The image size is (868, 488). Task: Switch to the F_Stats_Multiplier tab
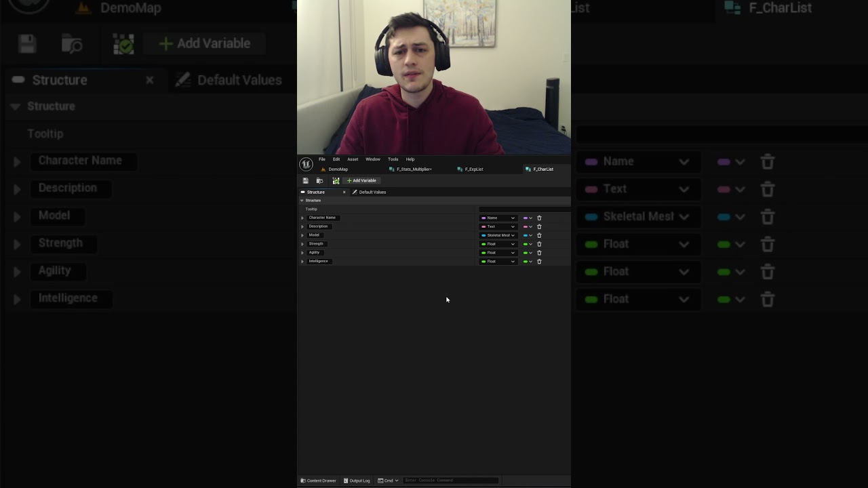[x=410, y=169]
